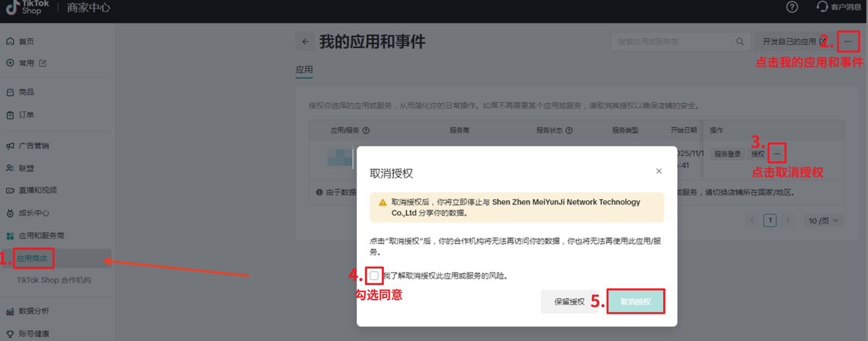Image resolution: width=868 pixels, height=341 pixels.
Task: Click the 开始日期 column header
Action: pyautogui.click(x=684, y=130)
